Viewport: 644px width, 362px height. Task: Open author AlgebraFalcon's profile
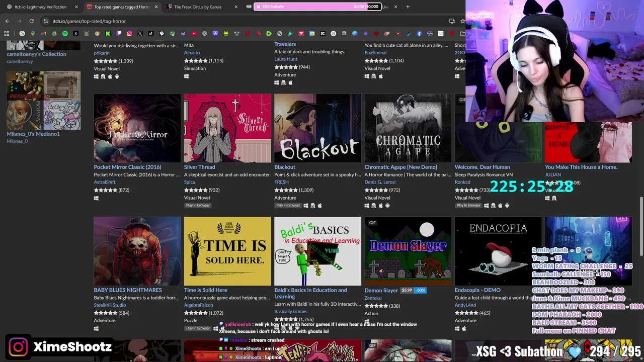[198, 305]
